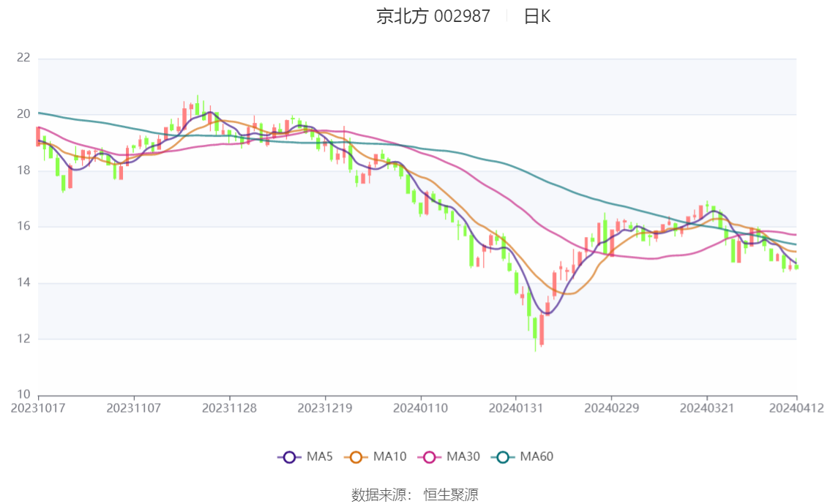
Task: Click the 恒生聚源 data source text
Action: point(451,494)
